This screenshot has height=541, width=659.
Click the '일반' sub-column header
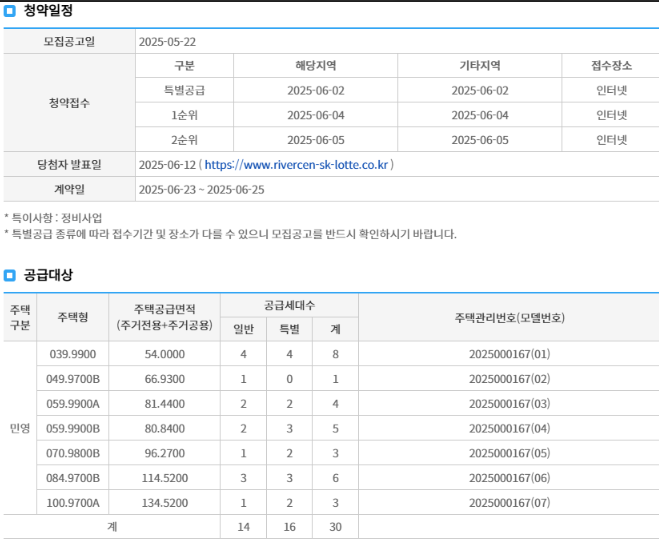coord(243,329)
